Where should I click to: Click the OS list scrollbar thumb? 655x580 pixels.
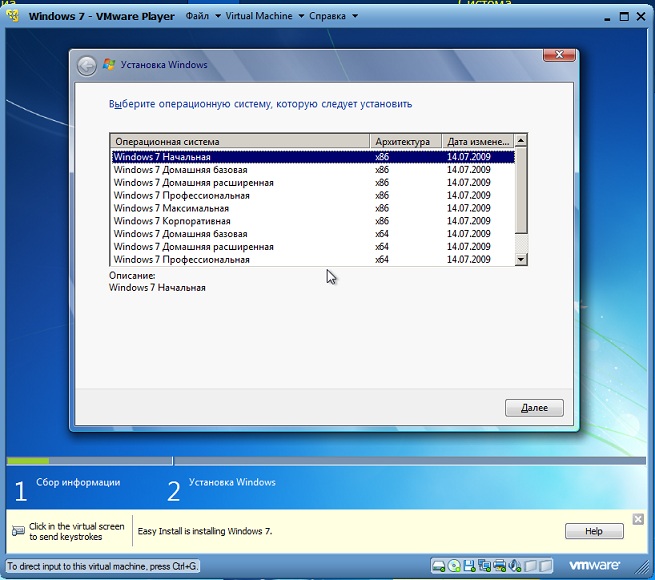[520, 190]
